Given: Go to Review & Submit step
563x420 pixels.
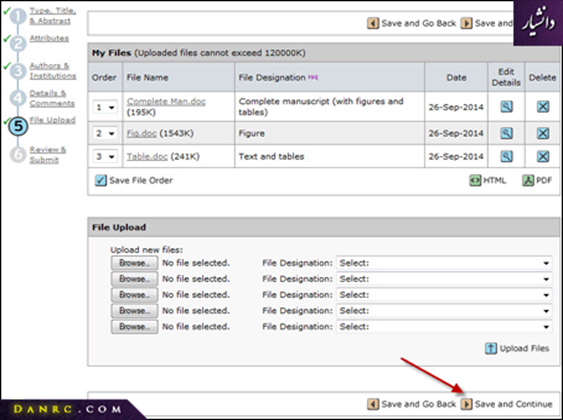Looking at the screenshot, I should click(x=47, y=154).
